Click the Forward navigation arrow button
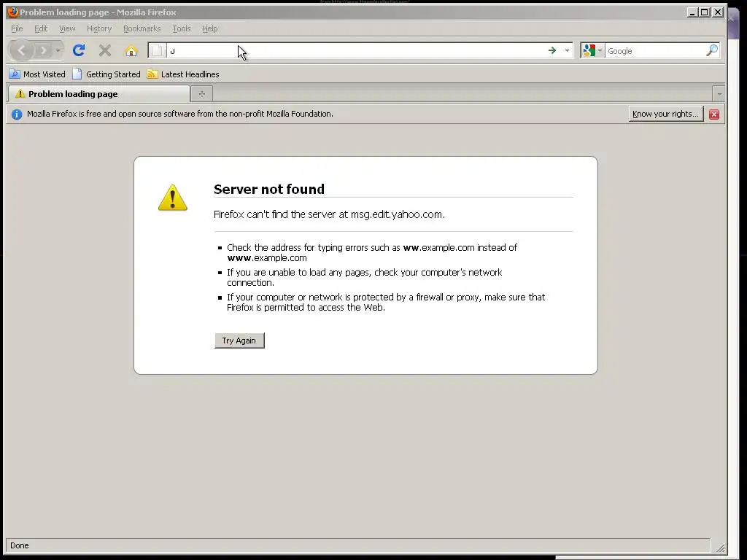Screen dimensions: 747x560 click(x=43, y=50)
